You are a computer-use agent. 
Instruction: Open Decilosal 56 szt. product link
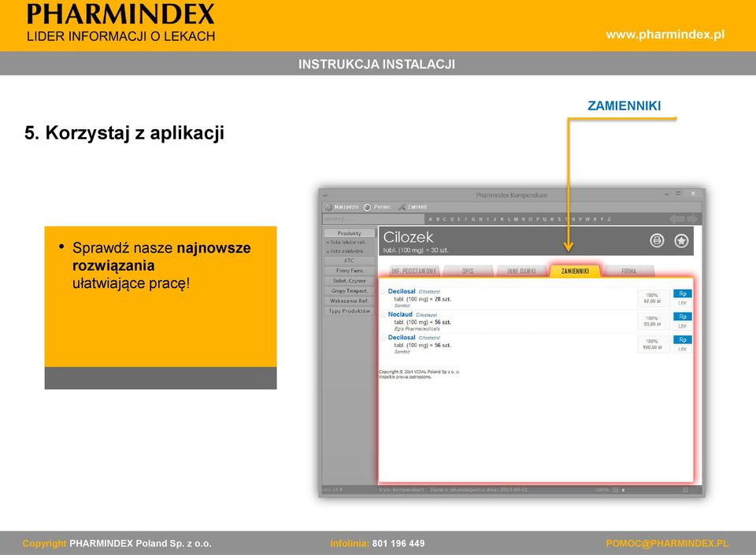point(402,338)
